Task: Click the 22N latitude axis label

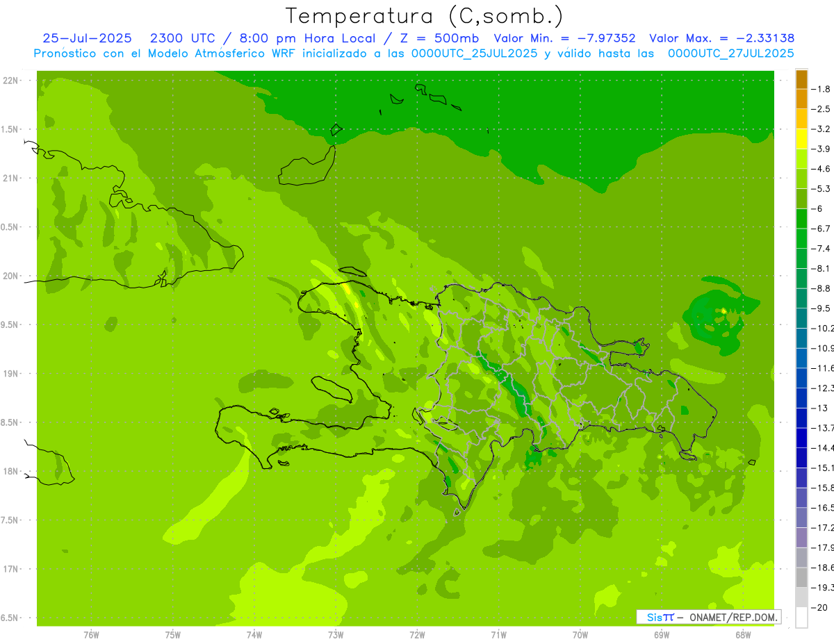Action: (x=11, y=81)
